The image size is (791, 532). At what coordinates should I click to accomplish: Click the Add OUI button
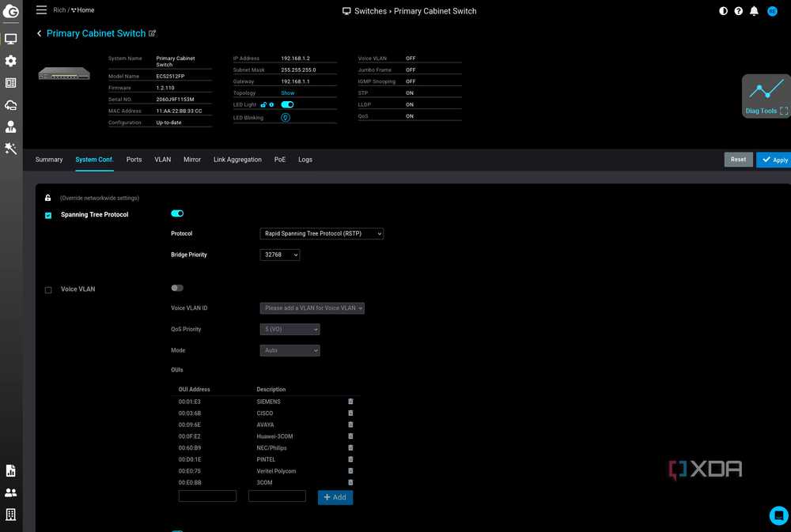pos(335,497)
